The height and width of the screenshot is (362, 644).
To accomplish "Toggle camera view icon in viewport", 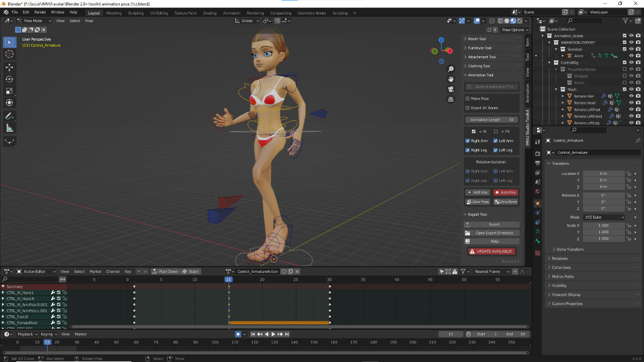I will 451,89.
